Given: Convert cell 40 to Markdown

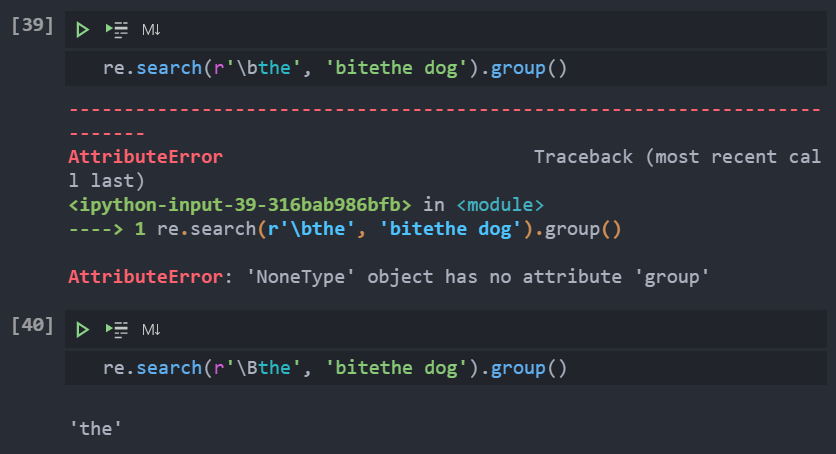Looking at the screenshot, I should (x=151, y=330).
